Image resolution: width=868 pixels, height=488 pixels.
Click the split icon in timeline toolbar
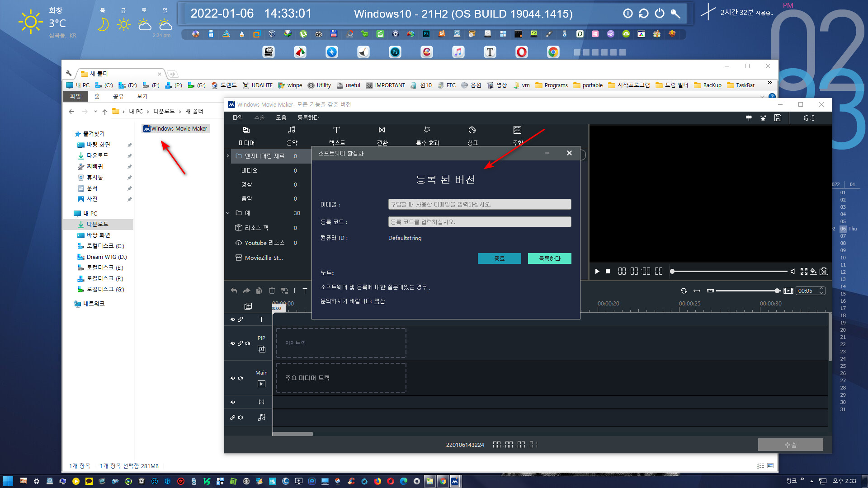click(294, 291)
